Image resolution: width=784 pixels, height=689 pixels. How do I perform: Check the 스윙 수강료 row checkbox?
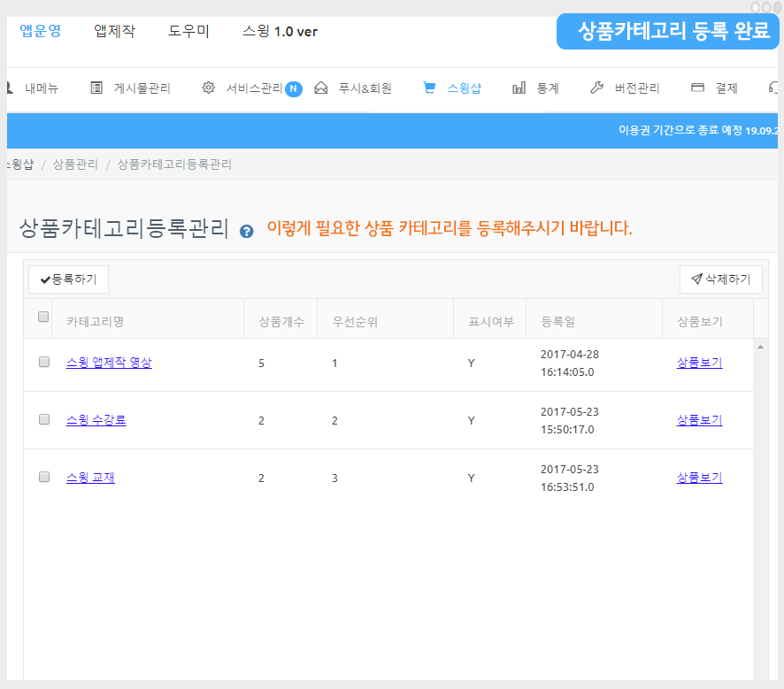pyautogui.click(x=44, y=419)
